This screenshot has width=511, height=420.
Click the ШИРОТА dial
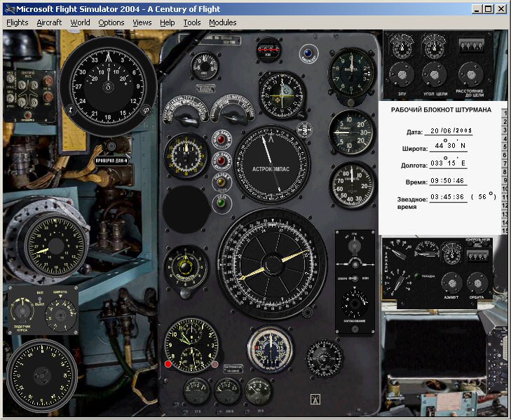60,315
